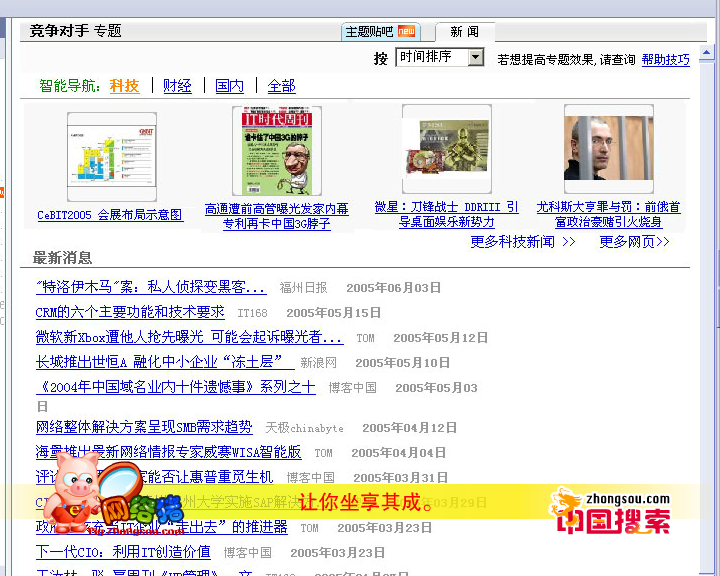Open 海曼推出最新网络情报专家威塞WISA智能版 headline

[169, 452]
